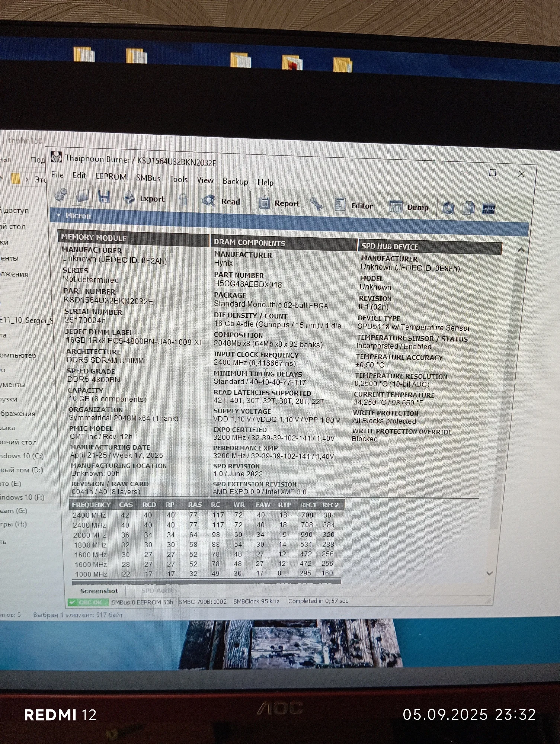Open the Editor from the toolbar
The width and height of the screenshot is (560, 744).
click(353, 205)
